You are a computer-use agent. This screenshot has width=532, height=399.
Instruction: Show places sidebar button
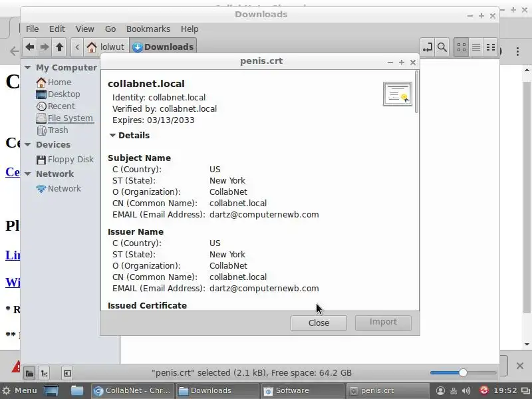tap(29, 373)
